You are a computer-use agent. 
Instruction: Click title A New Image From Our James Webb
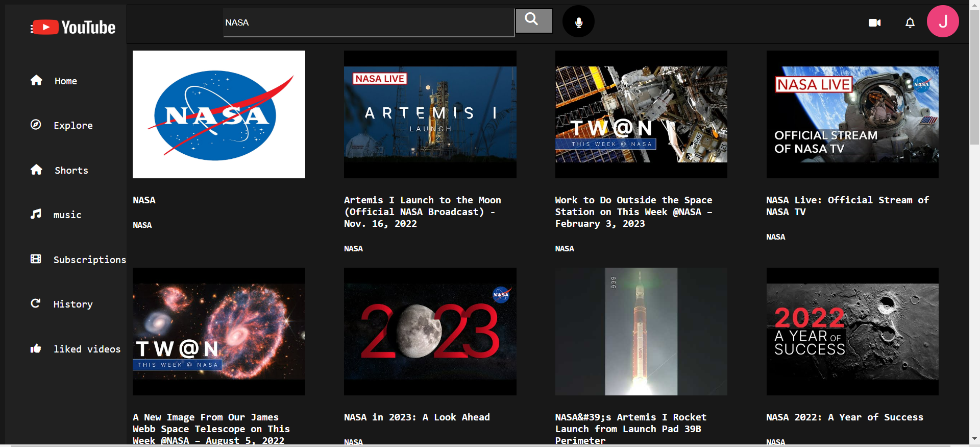click(x=211, y=429)
